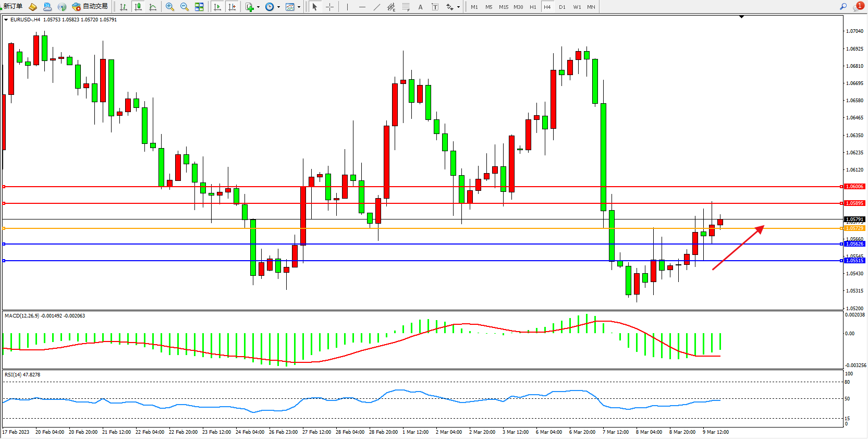Switch chart to candlestick mode
The height and width of the screenshot is (439, 868).
[x=138, y=7]
